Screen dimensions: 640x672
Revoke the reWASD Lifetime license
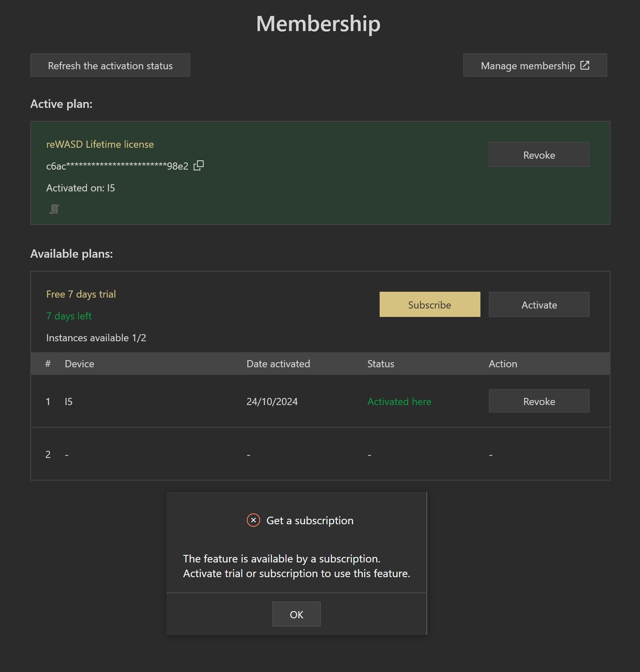pos(539,155)
